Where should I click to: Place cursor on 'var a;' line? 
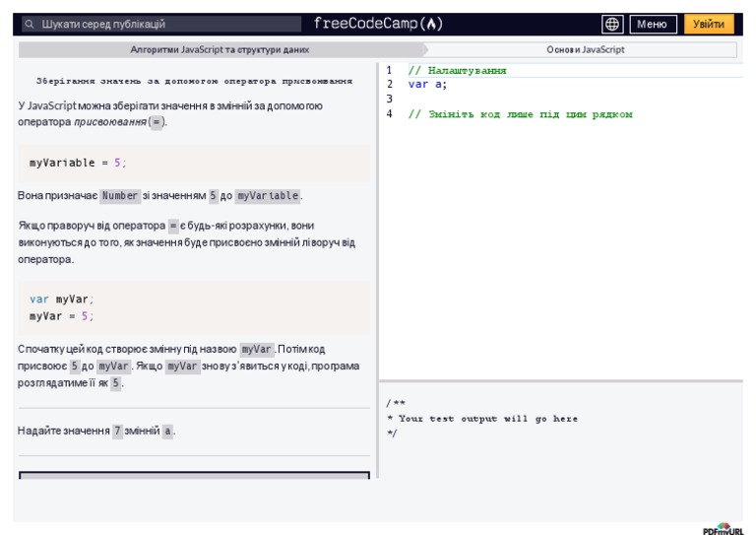click(427, 85)
